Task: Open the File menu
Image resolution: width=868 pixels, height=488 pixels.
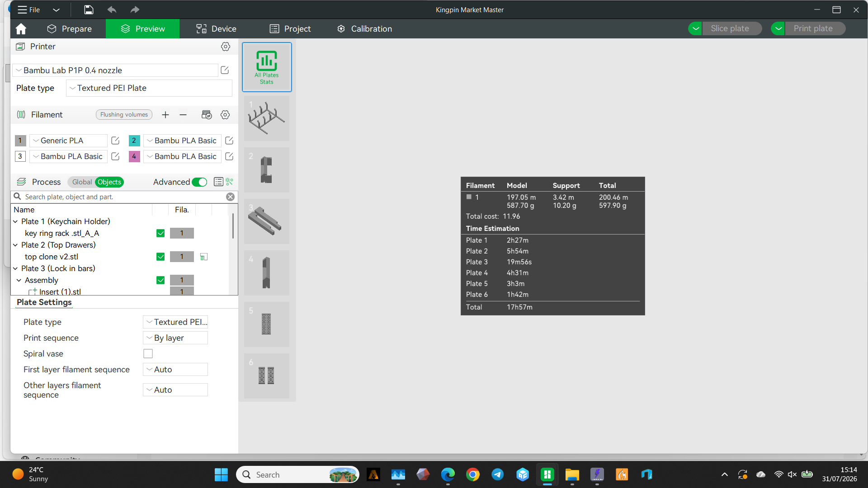Action: [x=29, y=9]
